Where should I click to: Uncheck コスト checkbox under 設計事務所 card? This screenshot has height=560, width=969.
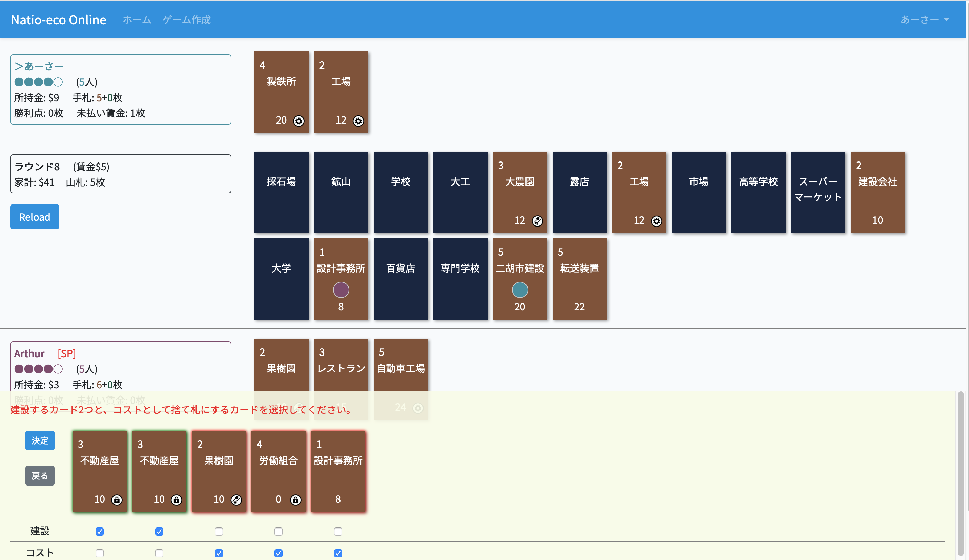338,553
